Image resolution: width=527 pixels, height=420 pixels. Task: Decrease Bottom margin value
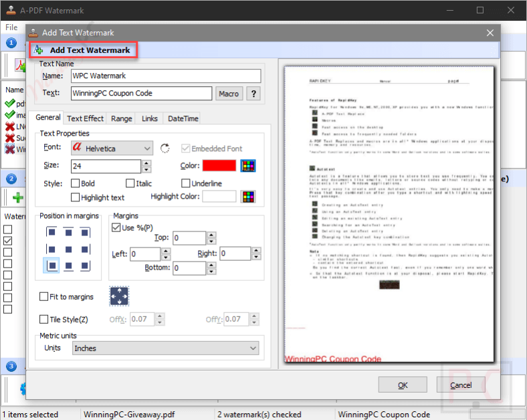[x=211, y=272]
